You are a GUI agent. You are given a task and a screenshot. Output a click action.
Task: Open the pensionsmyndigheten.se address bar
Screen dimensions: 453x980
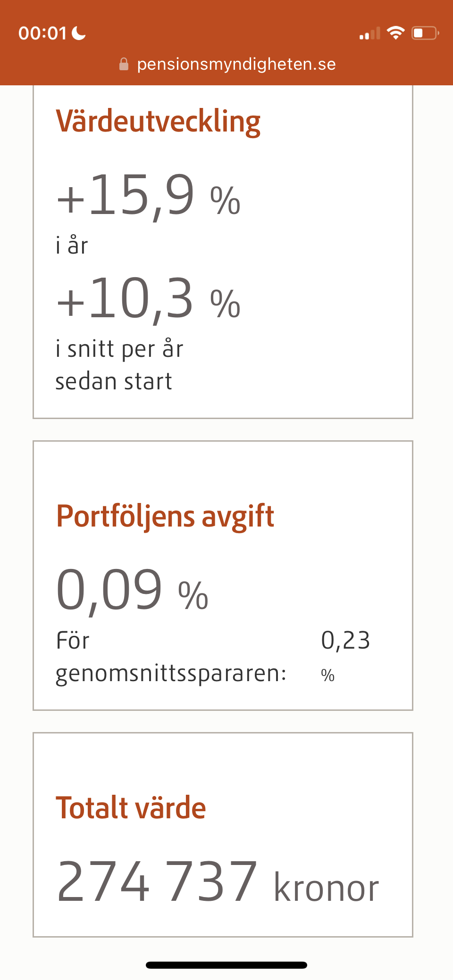coord(236,64)
